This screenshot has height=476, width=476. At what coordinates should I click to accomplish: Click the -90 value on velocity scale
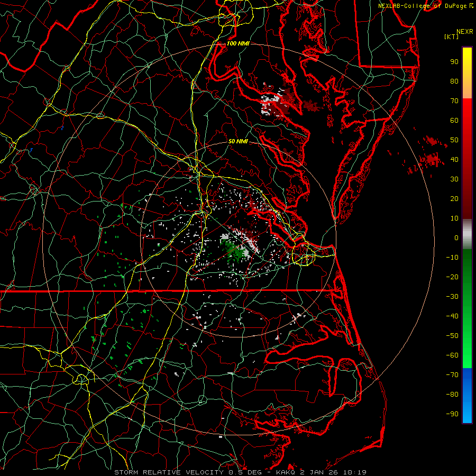pyautogui.click(x=452, y=414)
